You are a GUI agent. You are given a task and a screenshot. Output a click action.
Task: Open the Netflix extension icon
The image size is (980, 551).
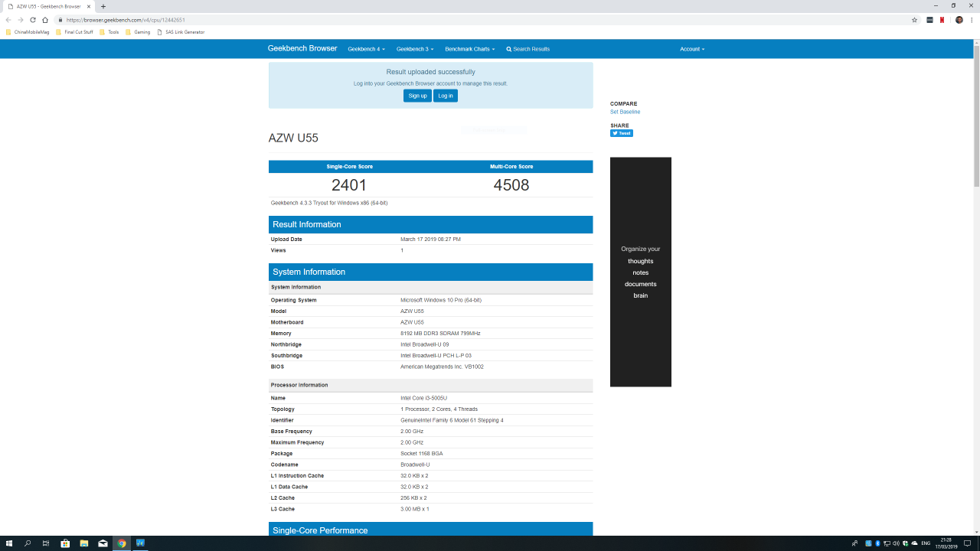942,20
